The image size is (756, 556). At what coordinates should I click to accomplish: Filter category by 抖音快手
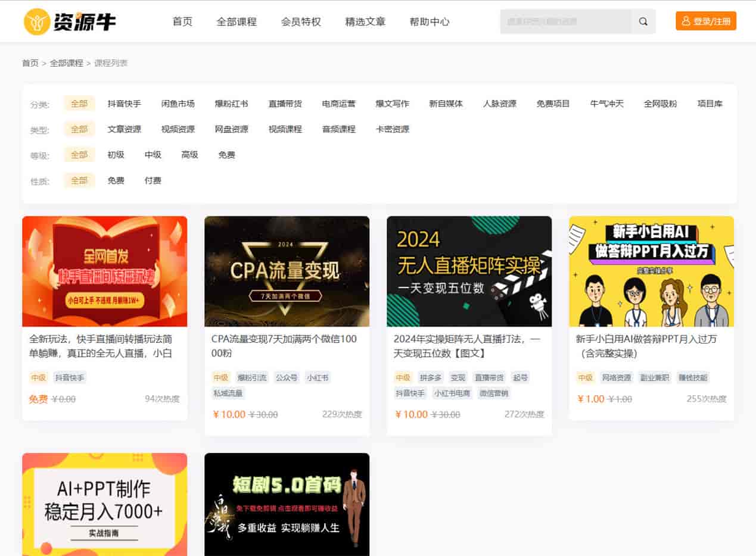[125, 104]
